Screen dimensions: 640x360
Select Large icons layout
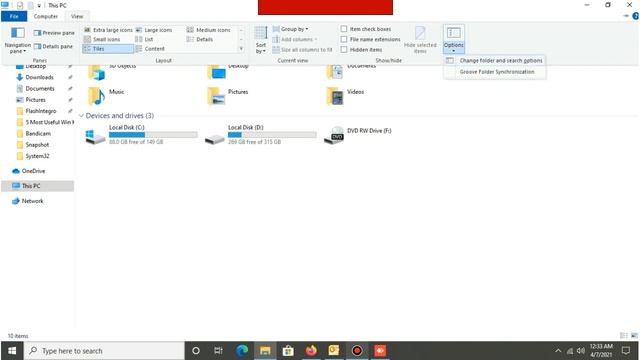click(154, 30)
